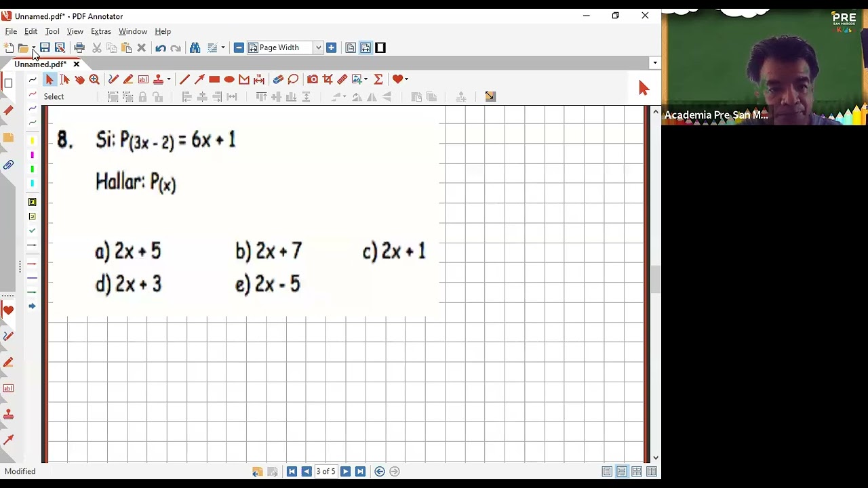Activate the Select arrow tool
868x488 pixels.
click(50, 79)
